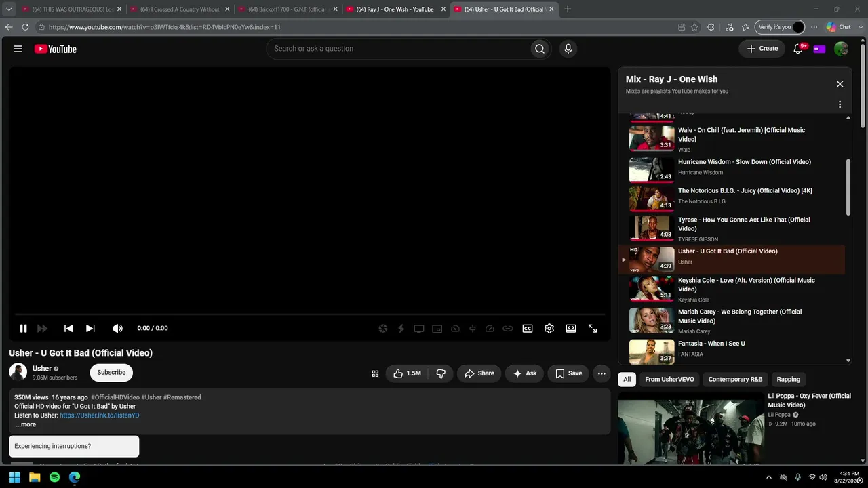Go back to the previous page
Image resolution: width=868 pixels, height=488 pixels.
pos(9,27)
